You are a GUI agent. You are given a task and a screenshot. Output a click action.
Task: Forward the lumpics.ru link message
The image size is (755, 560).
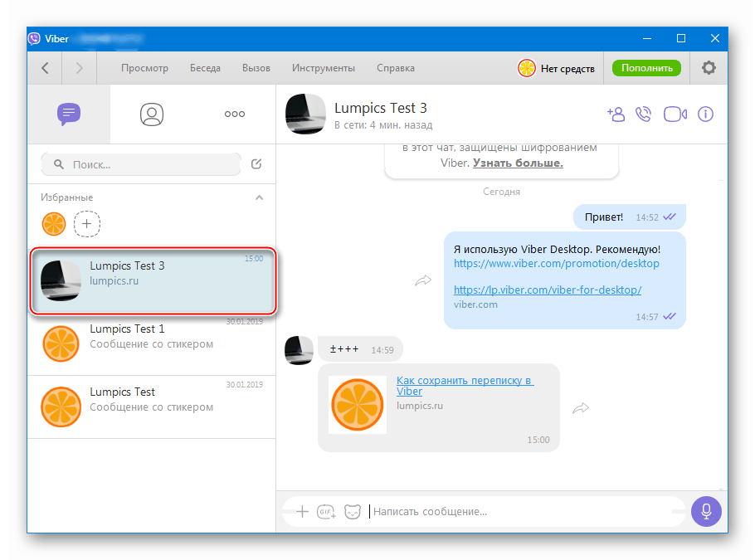point(581,408)
